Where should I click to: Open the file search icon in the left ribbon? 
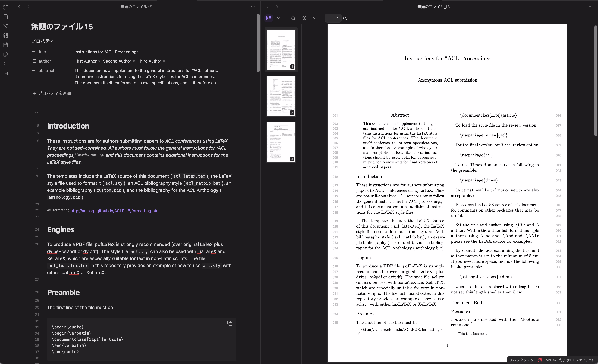pos(6,17)
